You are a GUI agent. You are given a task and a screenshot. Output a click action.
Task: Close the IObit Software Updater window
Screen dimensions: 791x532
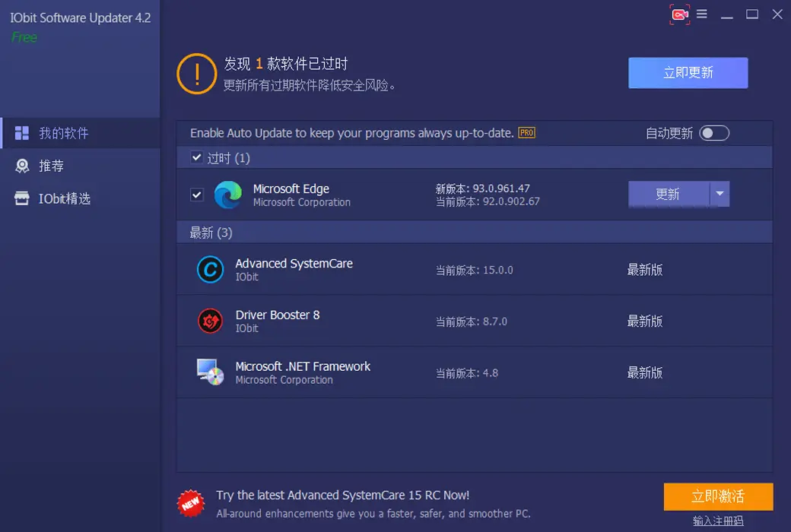coord(777,14)
